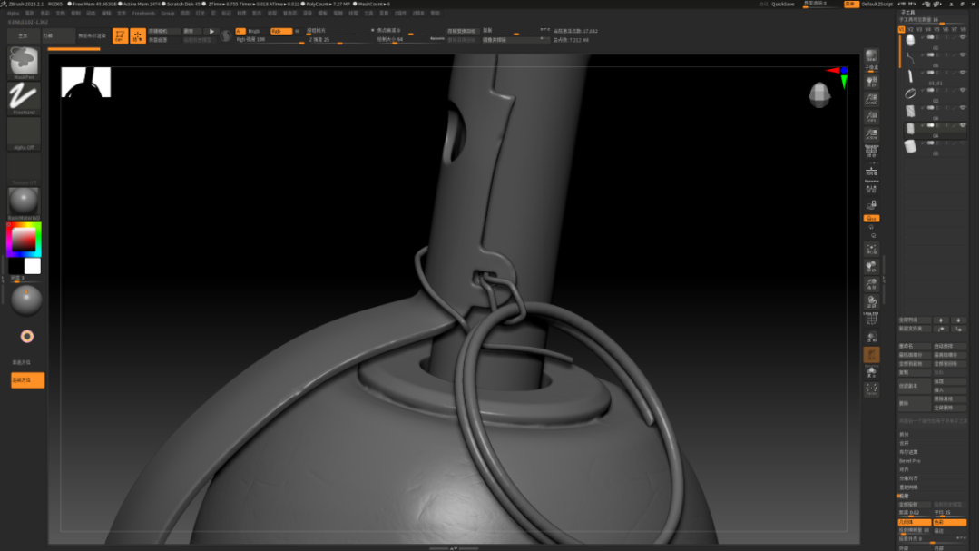Toggle the local lock camera icon
980x551 pixels.
[x=871, y=204]
